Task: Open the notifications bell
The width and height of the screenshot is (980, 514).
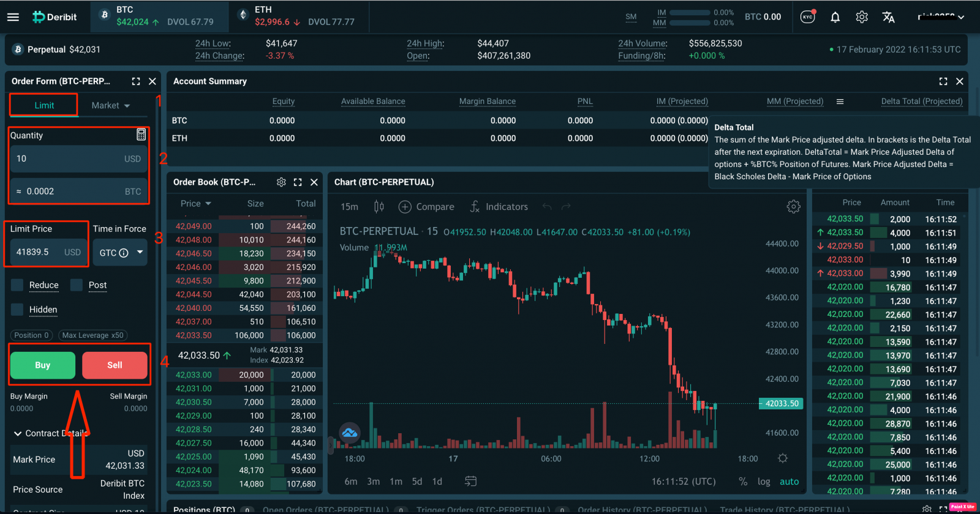Action: (x=835, y=17)
